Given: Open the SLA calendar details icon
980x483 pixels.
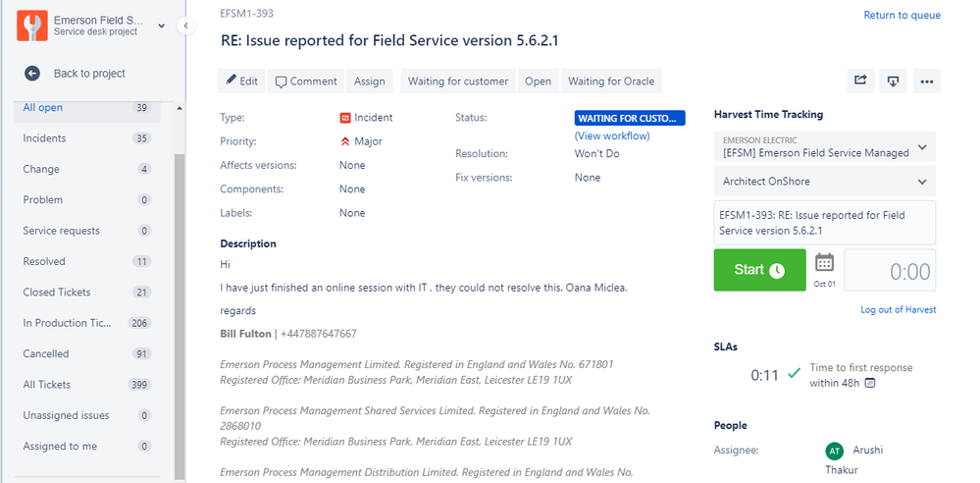Looking at the screenshot, I should pyautogui.click(x=869, y=383).
